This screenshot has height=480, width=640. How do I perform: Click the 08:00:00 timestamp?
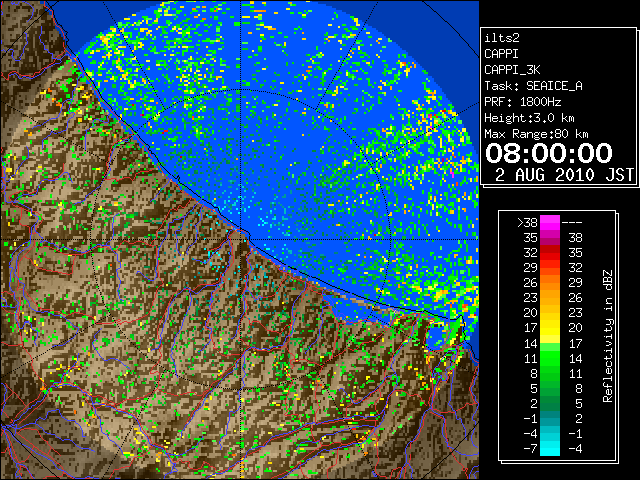pyautogui.click(x=549, y=153)
